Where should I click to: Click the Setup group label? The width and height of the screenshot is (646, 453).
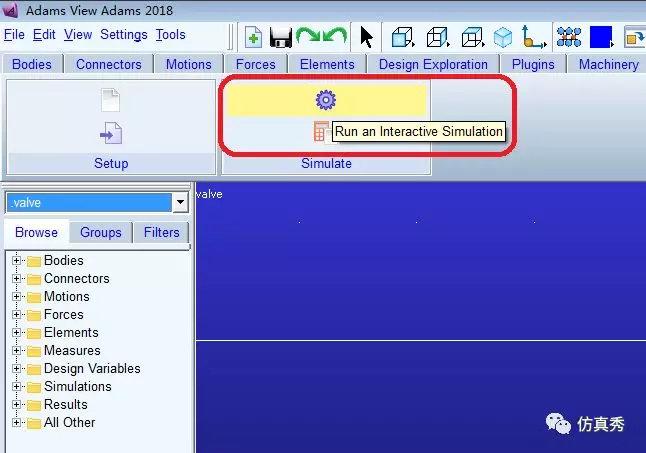point(111,163)
